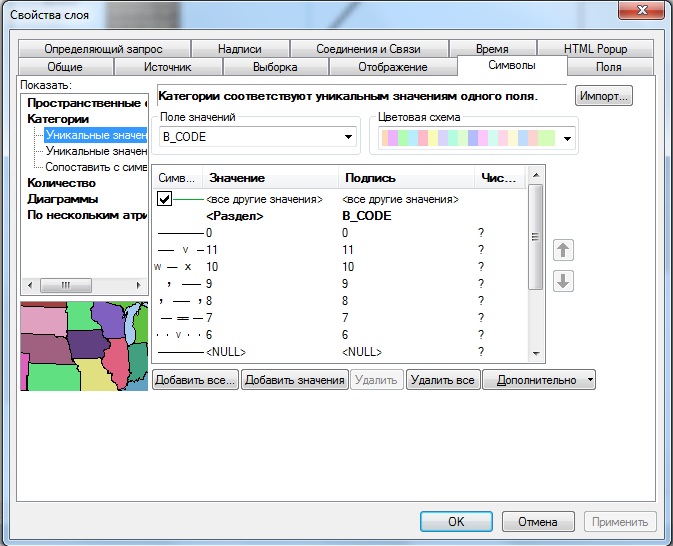This screenshot has width=673, height=546.
Task: Click the values table scroll down arrow
Action: [536, 354]
